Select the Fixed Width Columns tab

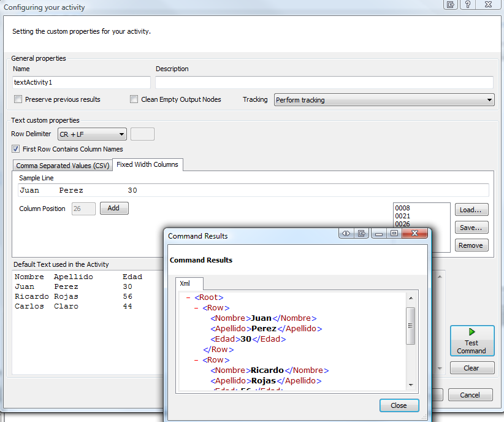click(147, 164)
